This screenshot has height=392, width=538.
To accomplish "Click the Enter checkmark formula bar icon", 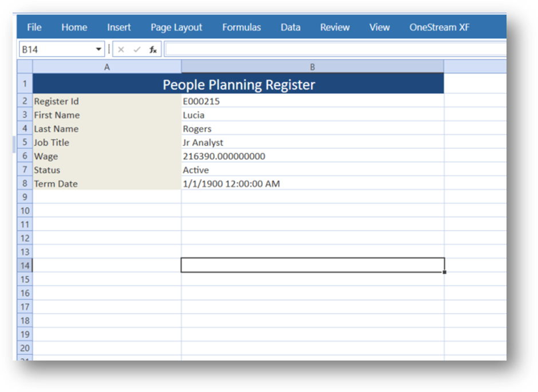I will pyautogui.click(x=137, y=50).
